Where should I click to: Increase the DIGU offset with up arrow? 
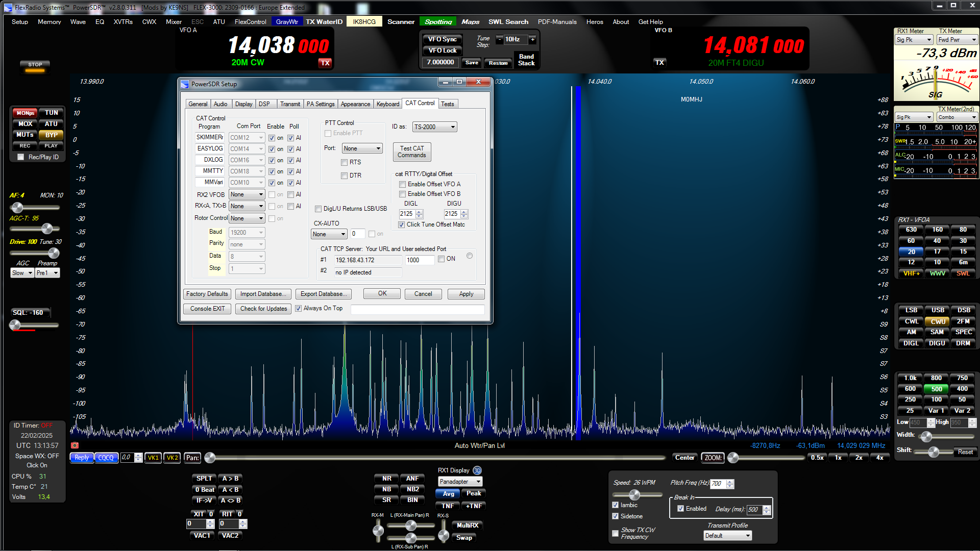pos(464,212)
